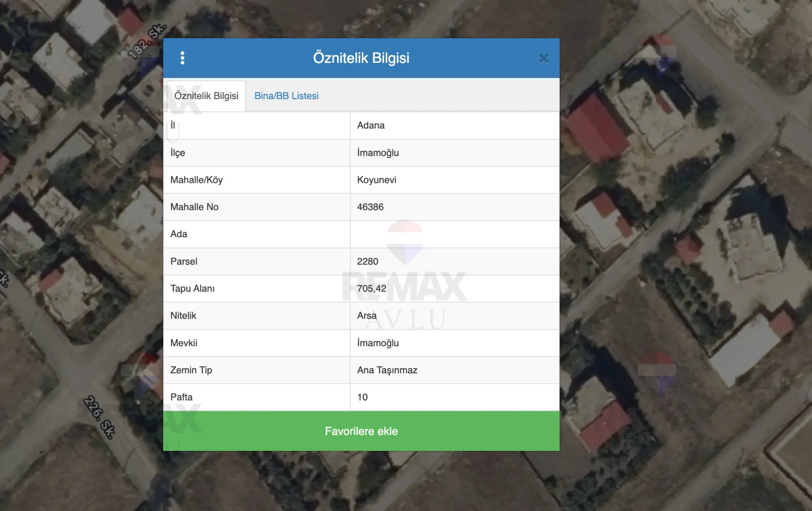Click the Tapu Alanı label
Screen dimensions: 812x511
click(192, 288)
